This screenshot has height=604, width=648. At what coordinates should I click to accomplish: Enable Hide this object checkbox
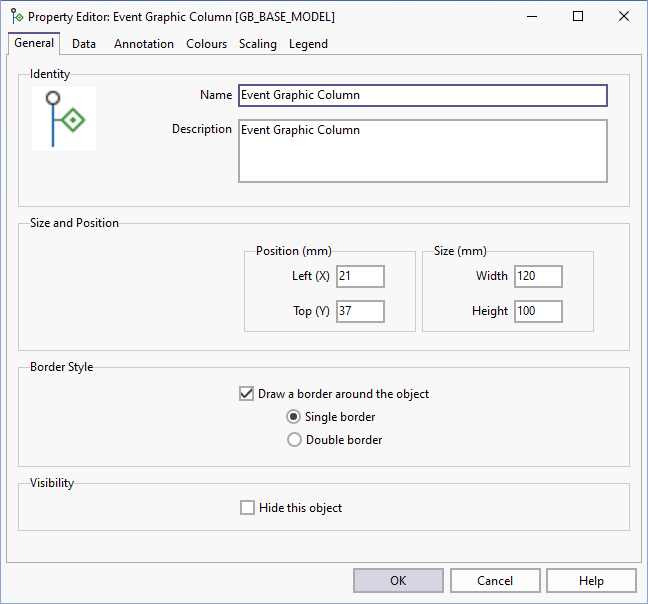247,508
